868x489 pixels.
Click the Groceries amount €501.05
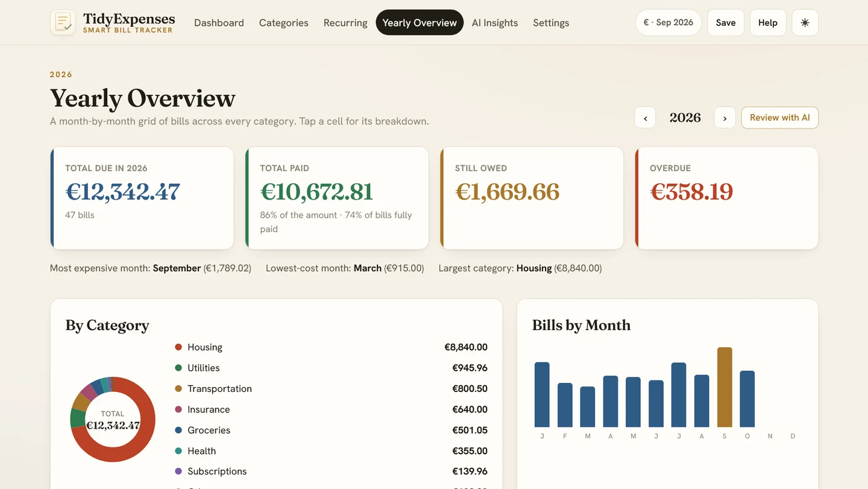(x=470, y=430)
